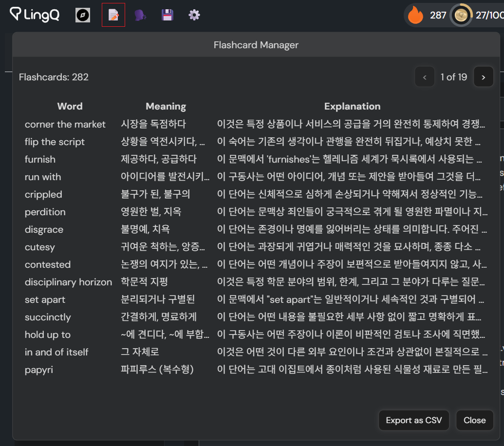The height and width of the screenshot is (446, 504).
Task: Go to the previous flashcard page
Action: (x=425, y=77)
